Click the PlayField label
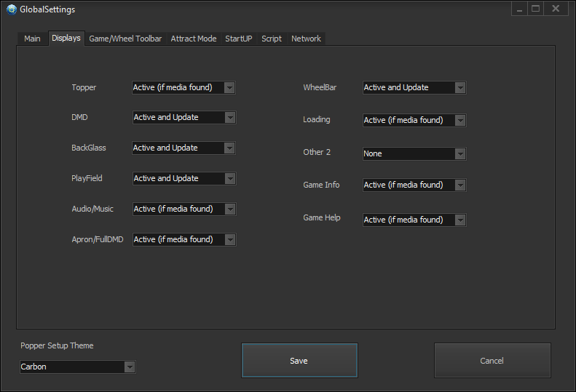This screenshot has width=576, height=392. tap(87, 178)
